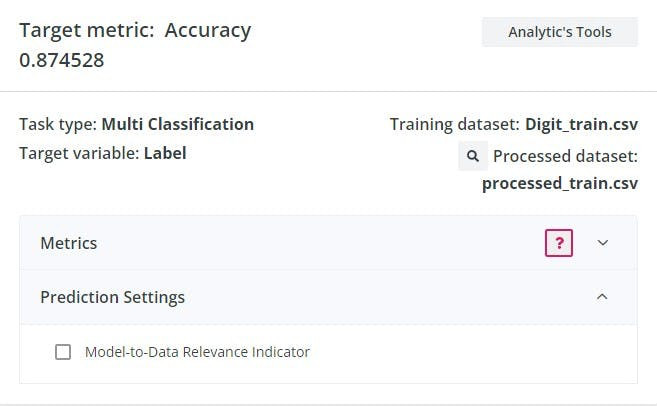Open the red question mark help icon
The image size is (657, 406).
tap(558, 243)
